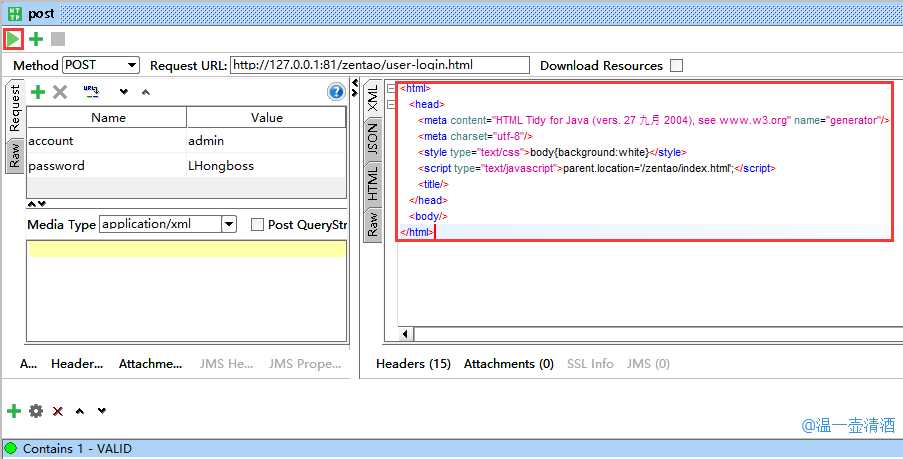
Task: Enable Post QueryString checkbox
Action: tap(257, 225)
